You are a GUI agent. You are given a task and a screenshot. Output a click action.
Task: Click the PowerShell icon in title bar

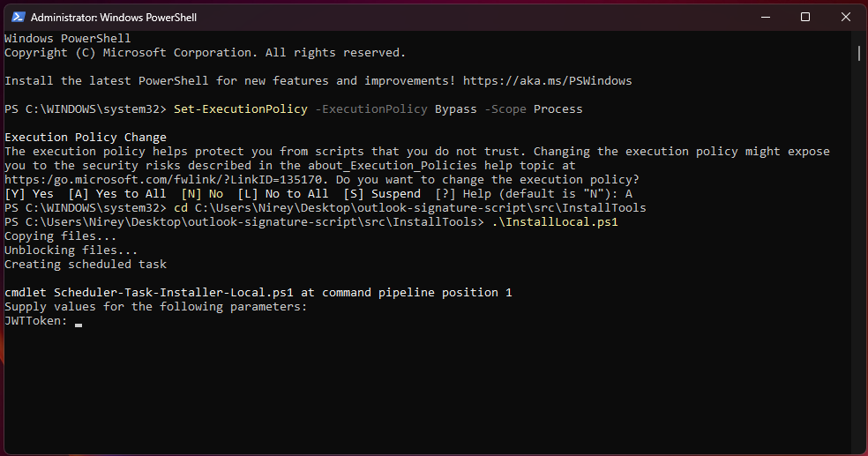coord(19,17)
